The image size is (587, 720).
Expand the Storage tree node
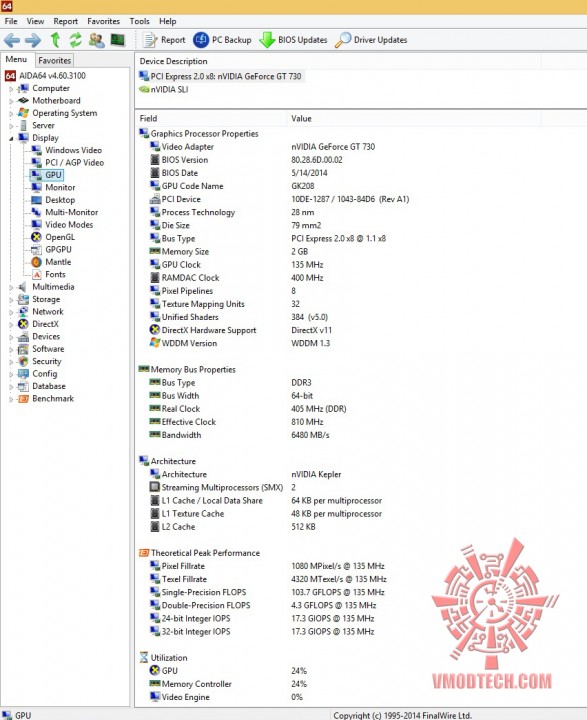[x=11, y=299]
